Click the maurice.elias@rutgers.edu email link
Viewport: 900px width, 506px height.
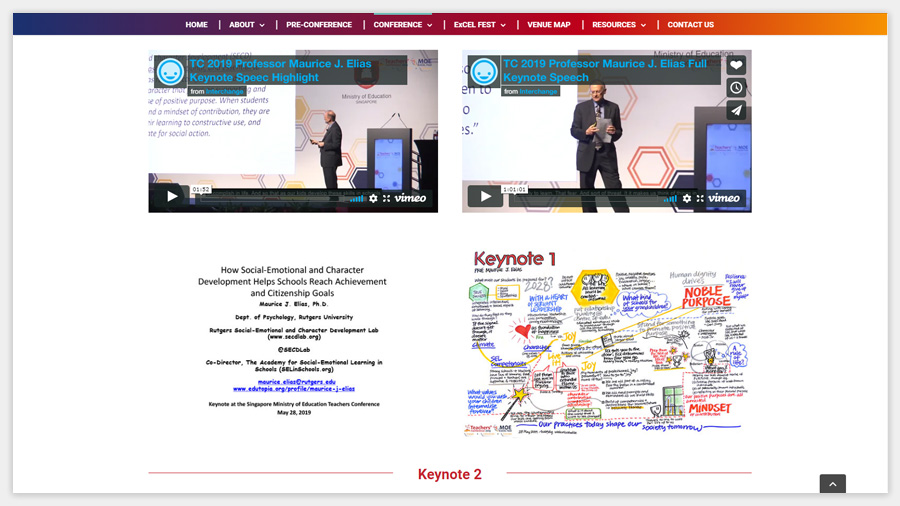tap(296, 382)
